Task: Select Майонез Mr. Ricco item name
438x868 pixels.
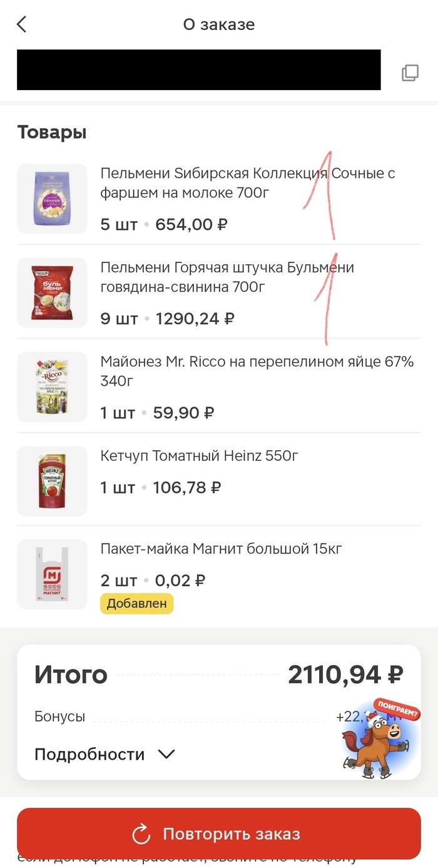Action: point(257,371)
